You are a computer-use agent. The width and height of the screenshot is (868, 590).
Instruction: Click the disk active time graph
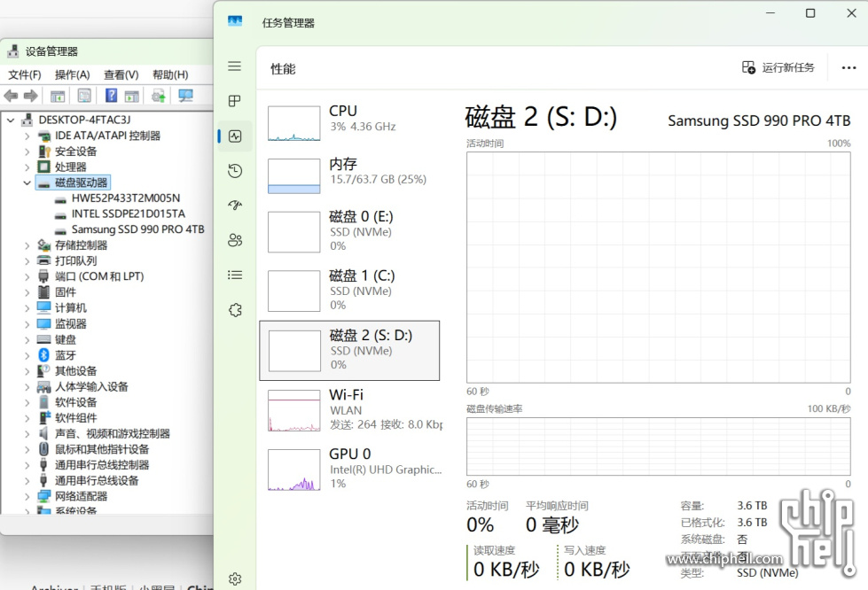(658, 267)
